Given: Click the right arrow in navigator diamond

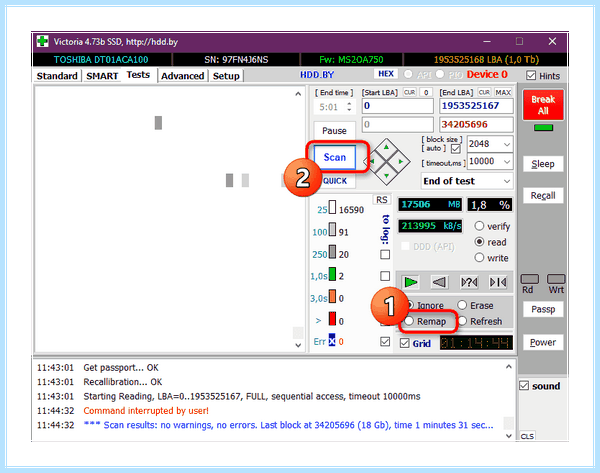Looking at the screenshot, I should [x=401, y=161].
